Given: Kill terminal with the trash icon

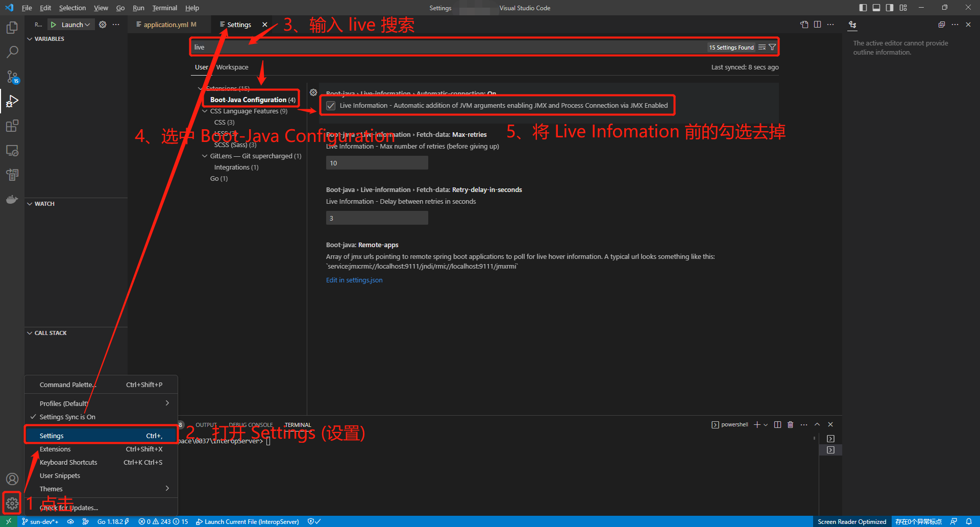Looking at the screenshot, I should (x=791, y=424).
